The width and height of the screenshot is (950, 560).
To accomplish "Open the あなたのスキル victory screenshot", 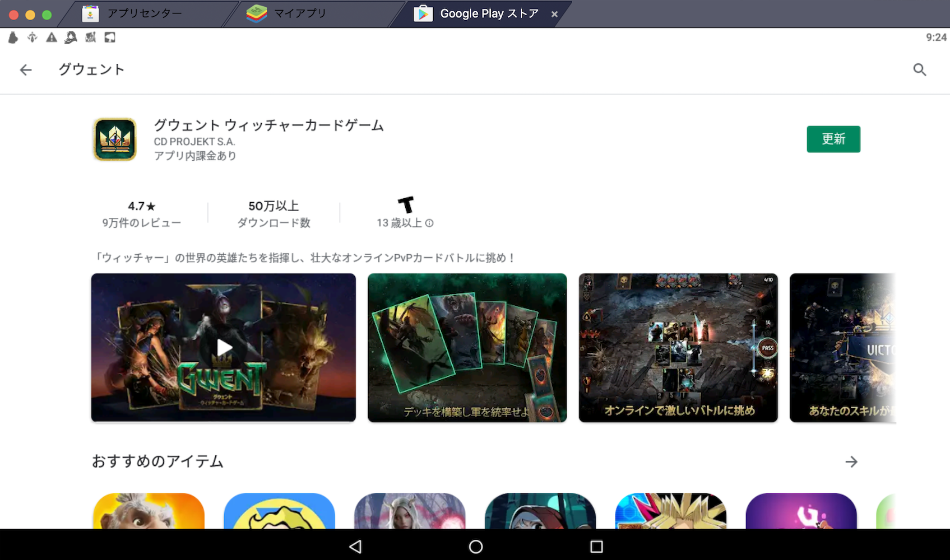I will tap(842, 348).
